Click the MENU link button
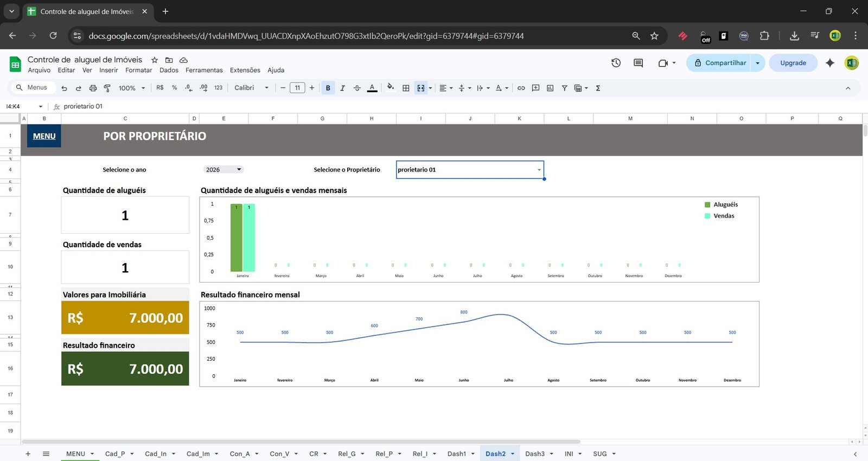The image size is (868, 461). pos(44,136)
